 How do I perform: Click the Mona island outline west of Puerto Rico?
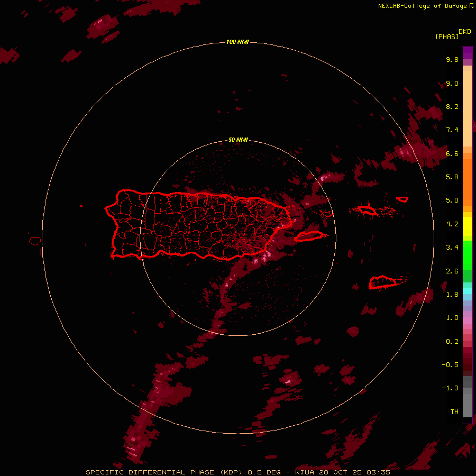(35, 241)
